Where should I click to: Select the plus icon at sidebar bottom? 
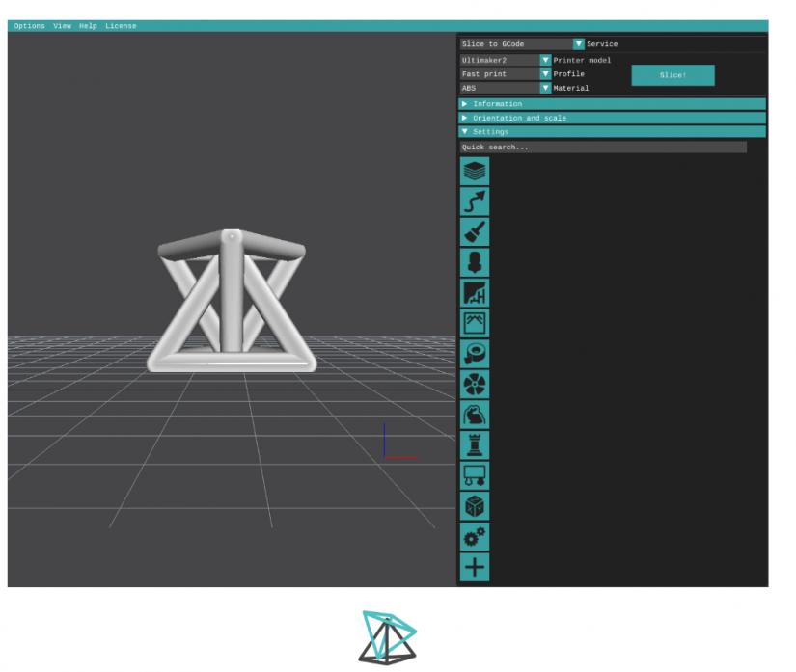[x=474, y=567]
